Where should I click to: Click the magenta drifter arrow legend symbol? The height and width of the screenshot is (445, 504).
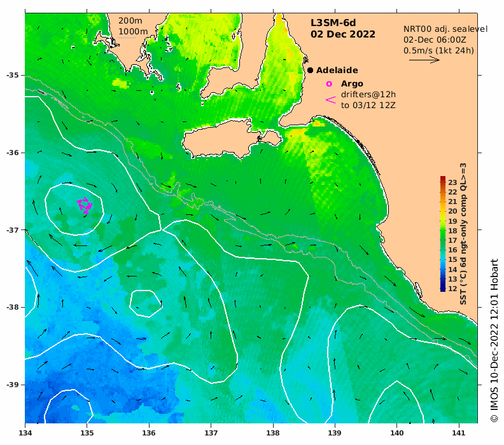(x=331, y=100)
